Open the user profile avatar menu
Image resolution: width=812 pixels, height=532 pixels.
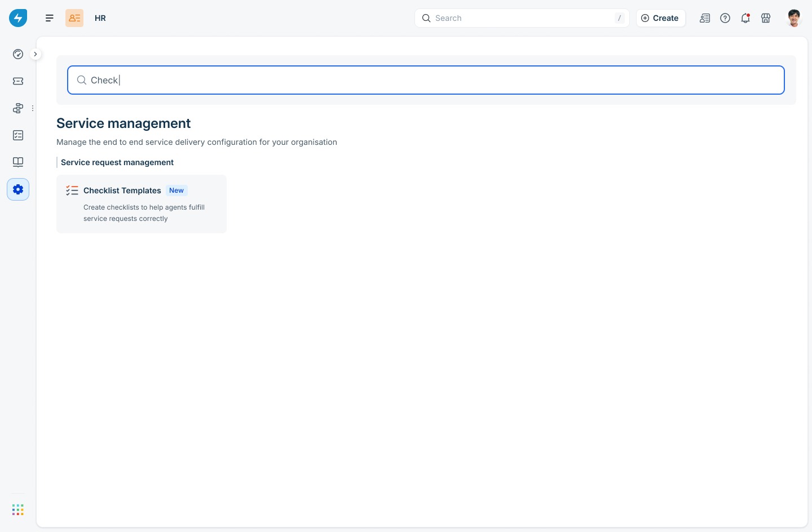[x=794, y=18]
